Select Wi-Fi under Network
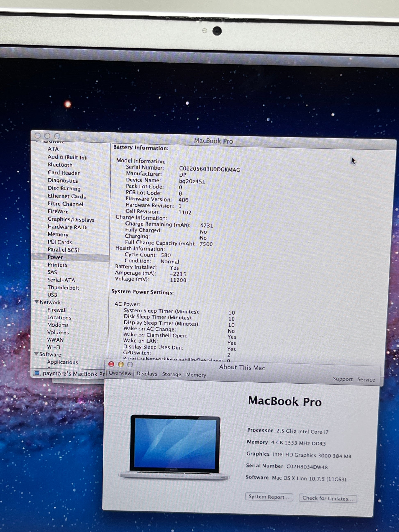The image size is (399, 532). click(54, 347)
